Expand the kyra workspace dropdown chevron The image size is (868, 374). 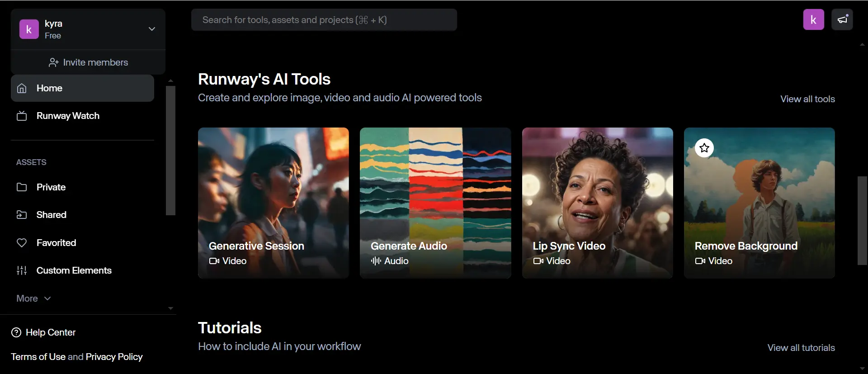pyautogui.click(x=152, y=29)
